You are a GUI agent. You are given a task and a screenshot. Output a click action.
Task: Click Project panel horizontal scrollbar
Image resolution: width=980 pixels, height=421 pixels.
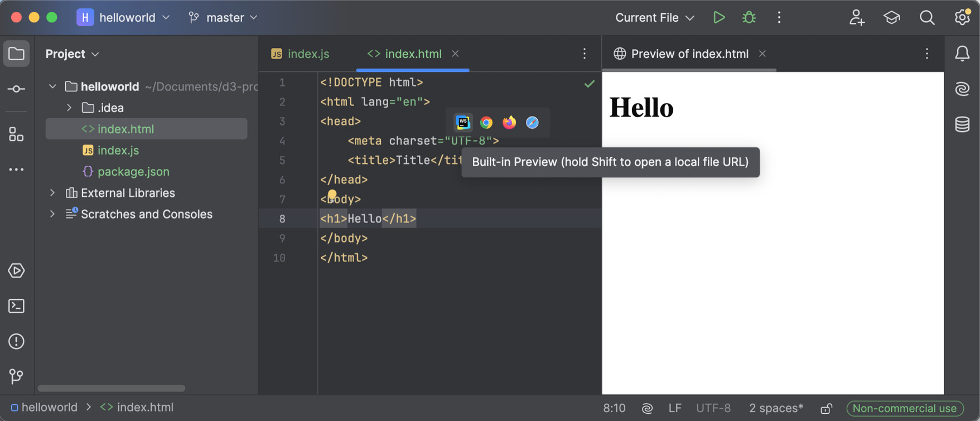click(x=112, y=388)
